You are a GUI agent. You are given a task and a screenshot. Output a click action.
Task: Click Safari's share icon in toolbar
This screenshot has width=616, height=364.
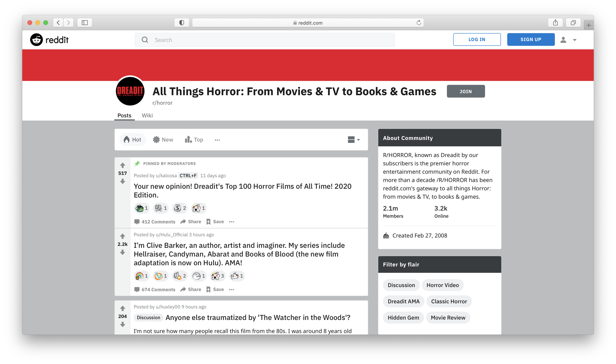click(555, 23)
